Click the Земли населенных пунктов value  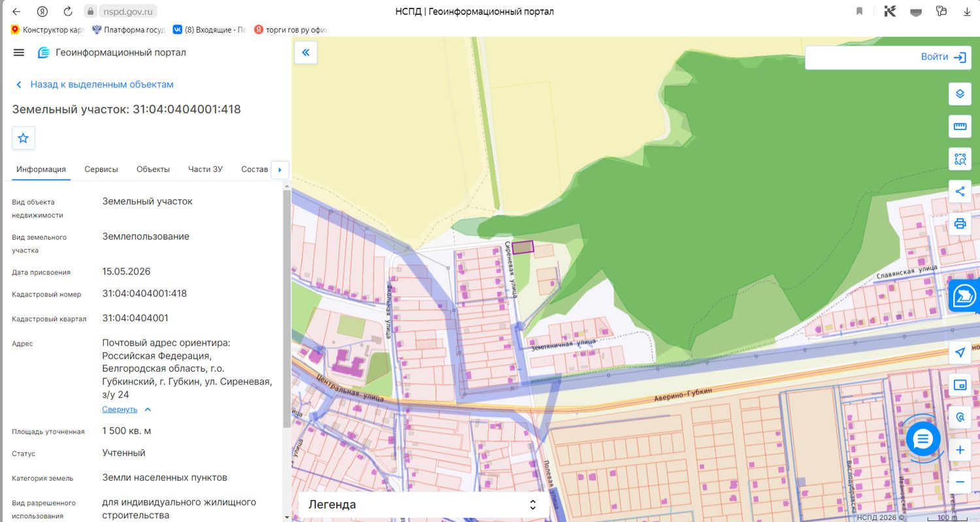(165, 478)
